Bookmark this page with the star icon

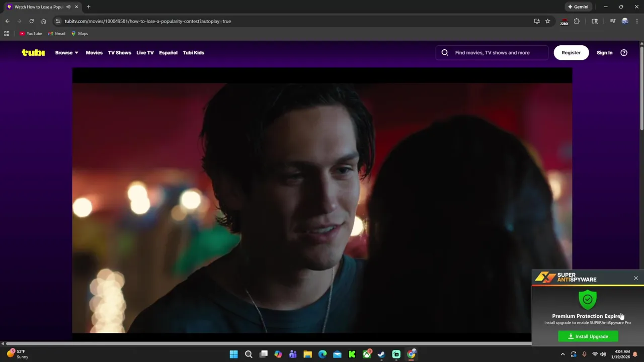click(x=547, y=21)
